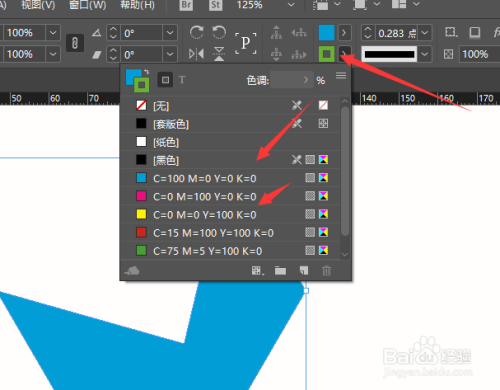Rotate 90 degrees counter-clockwise icon

click(219, 33)
